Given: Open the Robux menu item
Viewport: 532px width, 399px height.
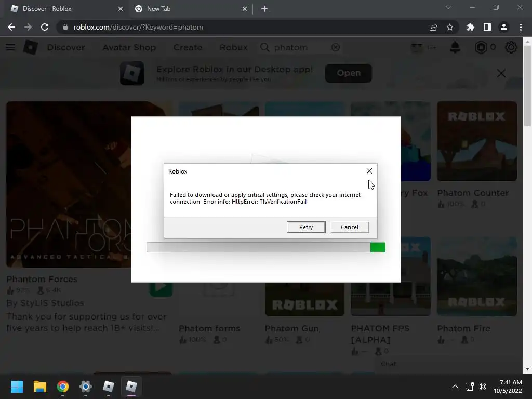Looking at the screenshot, I should coord(233,47).
